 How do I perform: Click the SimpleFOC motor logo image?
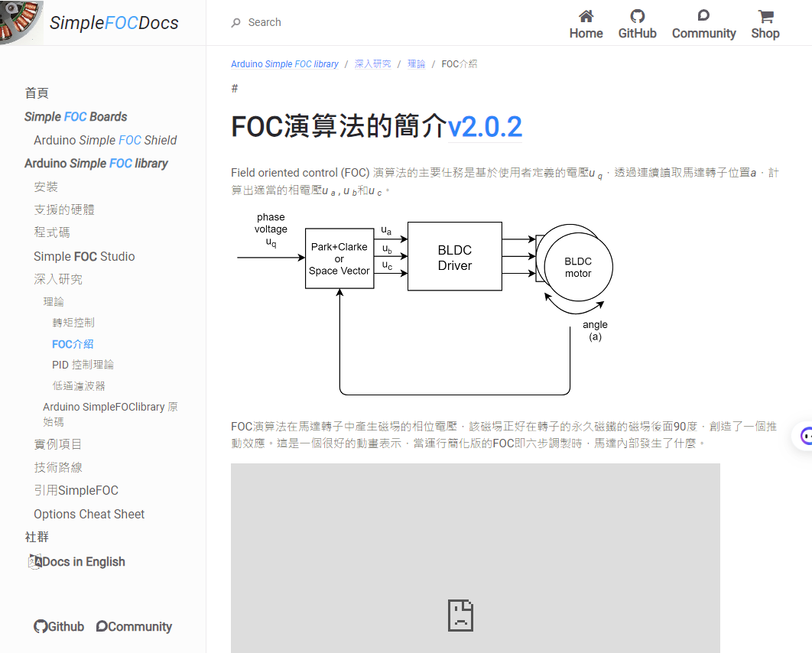pos(21,22)
